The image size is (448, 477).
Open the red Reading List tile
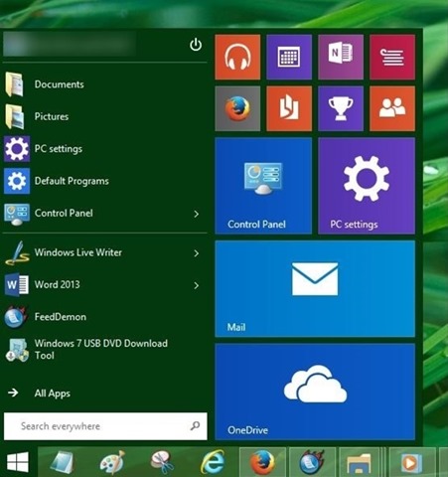(x=392, y=57)
